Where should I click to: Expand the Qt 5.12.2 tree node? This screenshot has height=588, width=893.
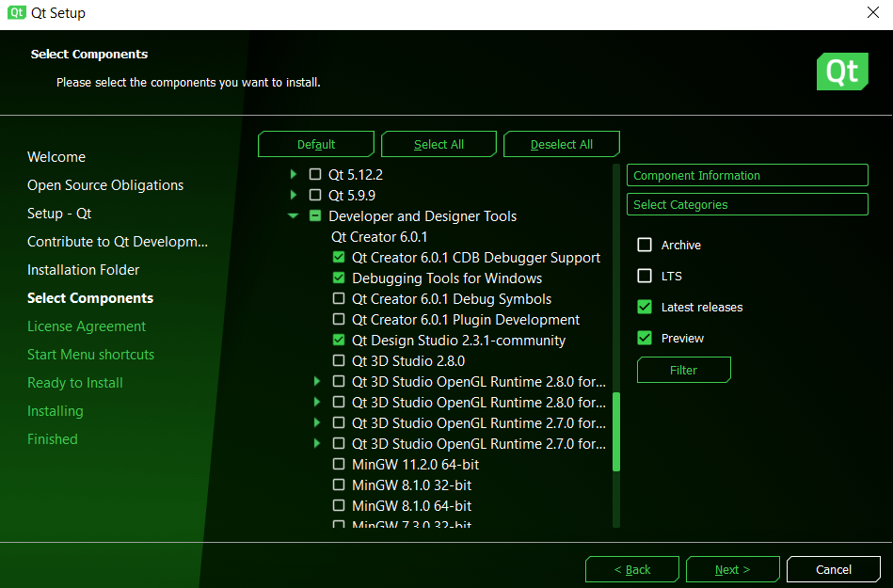(294, 174)
